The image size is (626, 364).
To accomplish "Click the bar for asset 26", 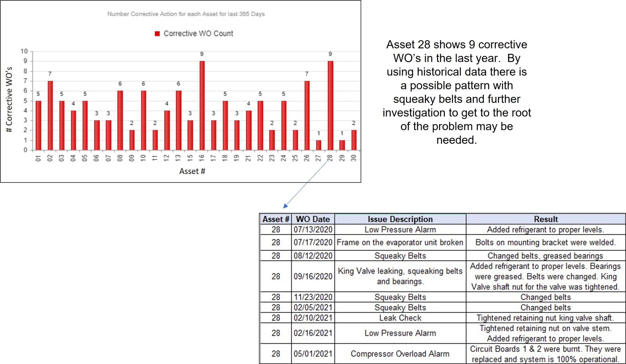I will 307,115.
